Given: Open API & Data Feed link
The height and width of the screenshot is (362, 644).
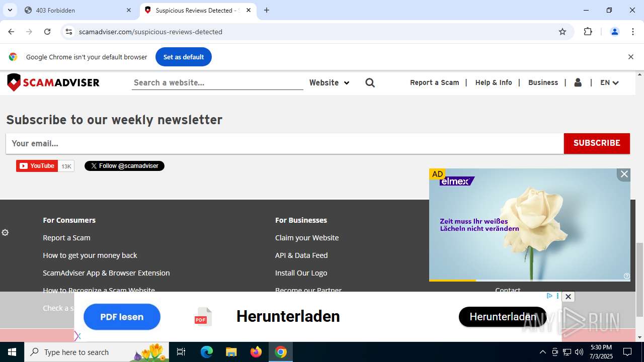Looking at the screenshot, I should point(301,255).
